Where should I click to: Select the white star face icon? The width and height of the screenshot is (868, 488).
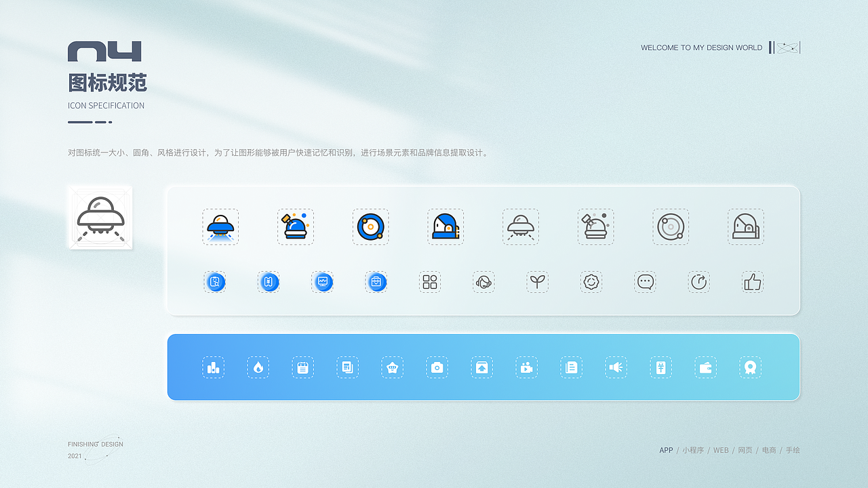click(x=393, y=367)
